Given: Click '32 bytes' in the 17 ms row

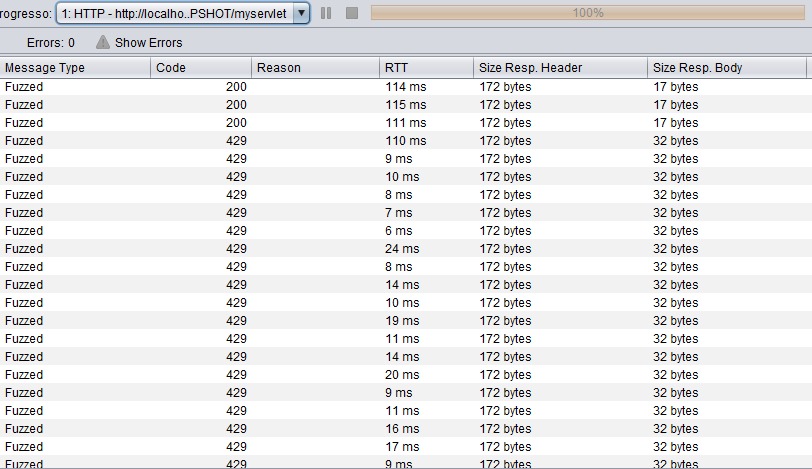Looking at the screenshot, I should coord(675,447).
